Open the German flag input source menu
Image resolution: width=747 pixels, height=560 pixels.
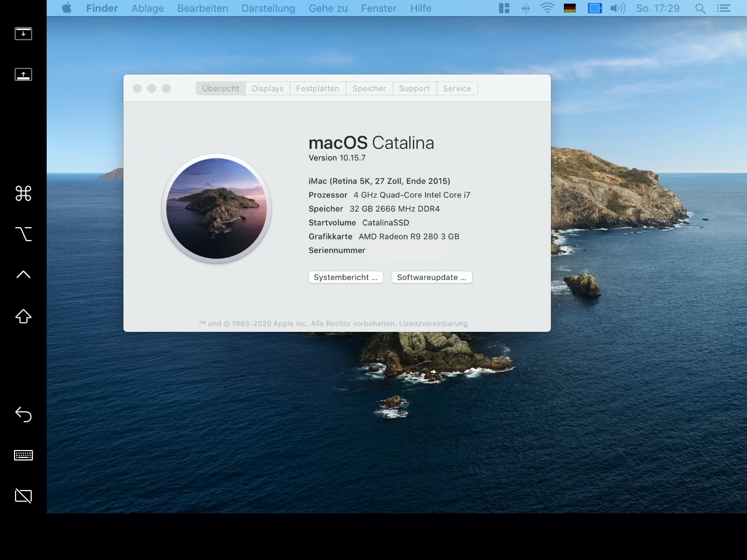[x=570, y=8]
